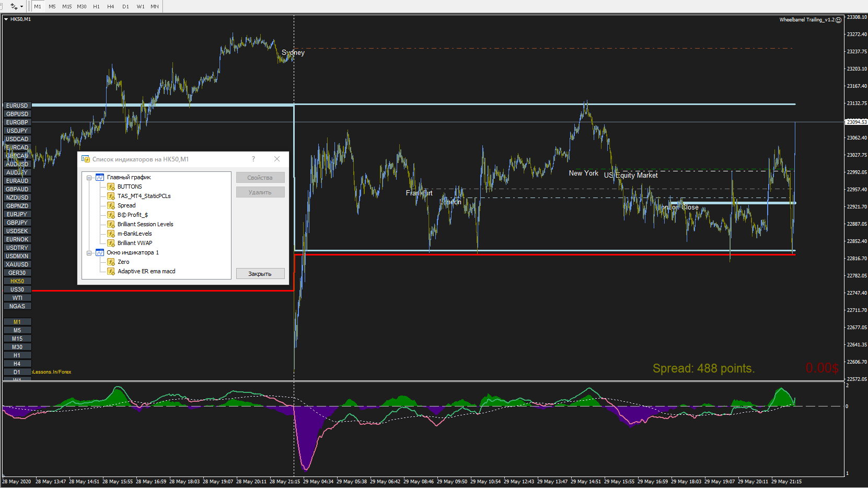Click the window icon beside Окно индикатора 1
Image resolution: width=868 pixels, height=488 pixels.
point(100,252)
